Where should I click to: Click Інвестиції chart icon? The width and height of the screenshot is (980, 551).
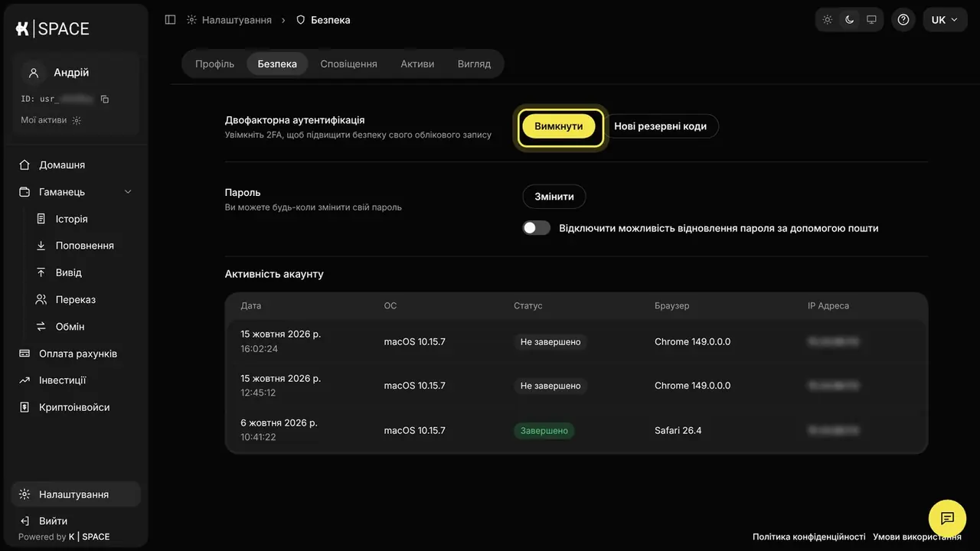[24, 380]
